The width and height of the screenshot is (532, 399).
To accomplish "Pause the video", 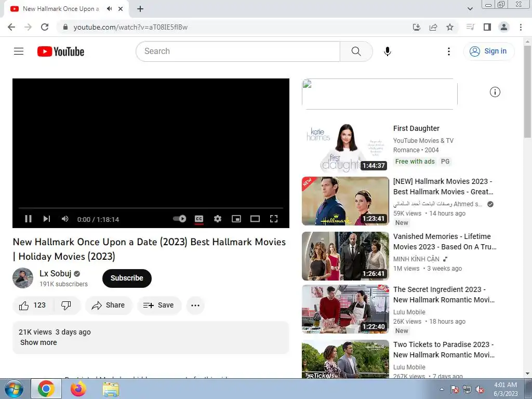I will click(28, 219).
